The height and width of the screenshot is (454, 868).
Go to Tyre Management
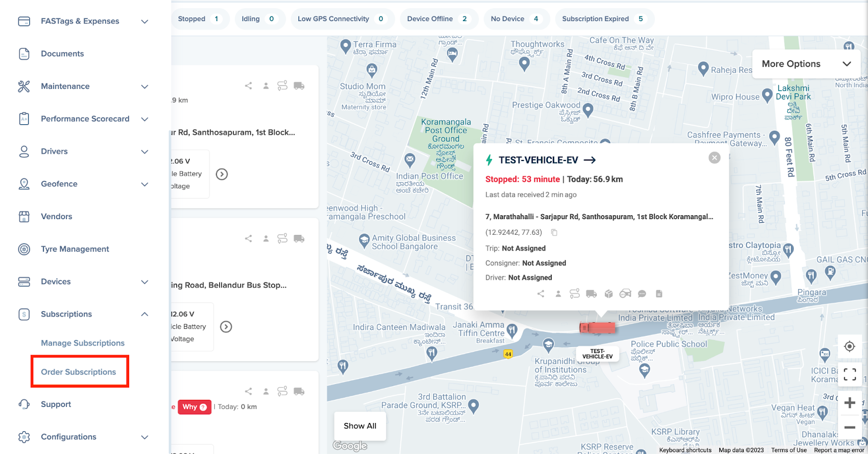(x=75, y=249)
